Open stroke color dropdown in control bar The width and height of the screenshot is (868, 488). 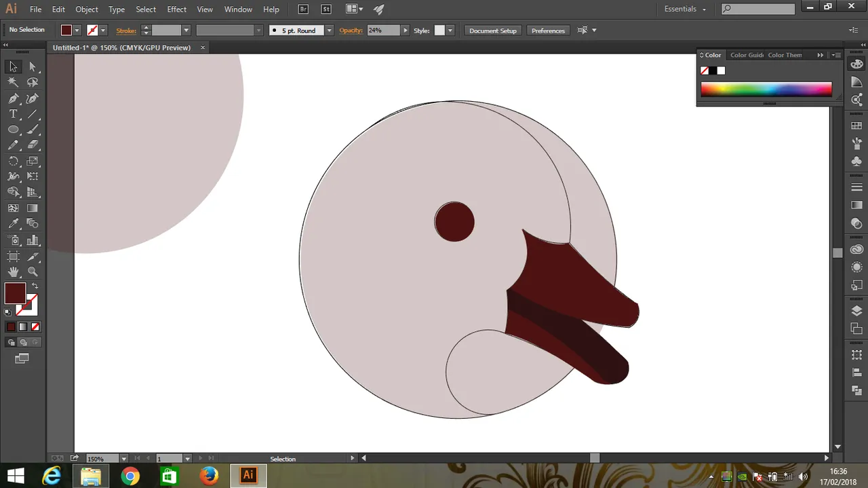point(103,31)
